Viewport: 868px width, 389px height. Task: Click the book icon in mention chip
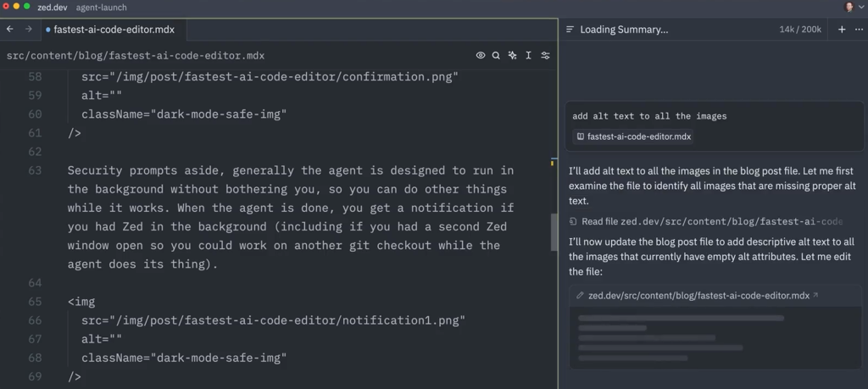tap(580, 136)
